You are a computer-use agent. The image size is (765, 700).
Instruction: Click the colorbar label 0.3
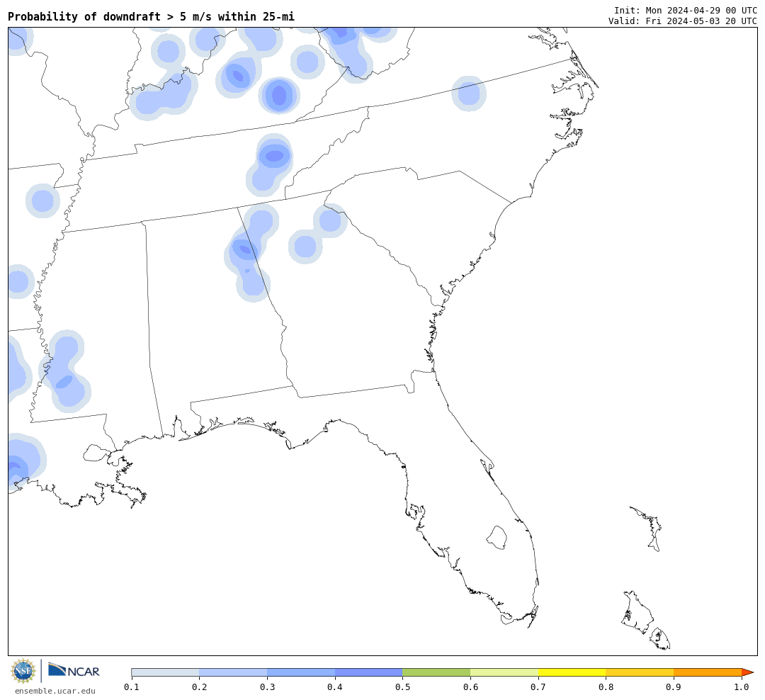click(x=267, y=687)
